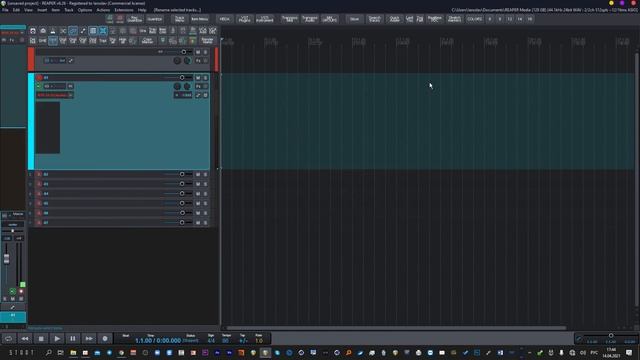Mute track 07
Screen dimensions: 640x360
[198, 223]
